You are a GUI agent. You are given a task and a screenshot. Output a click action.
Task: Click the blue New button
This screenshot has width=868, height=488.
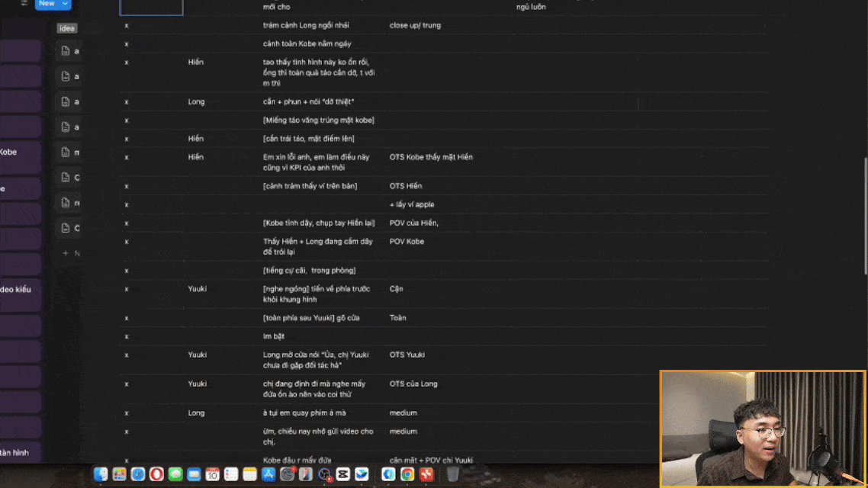pos(47,4)
